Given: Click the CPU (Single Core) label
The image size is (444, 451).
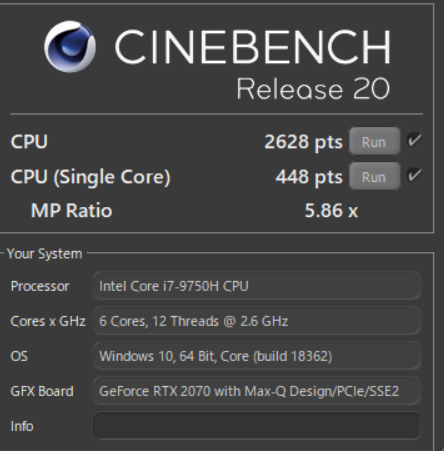Looking at the screenshot, I should click(90, 177).
